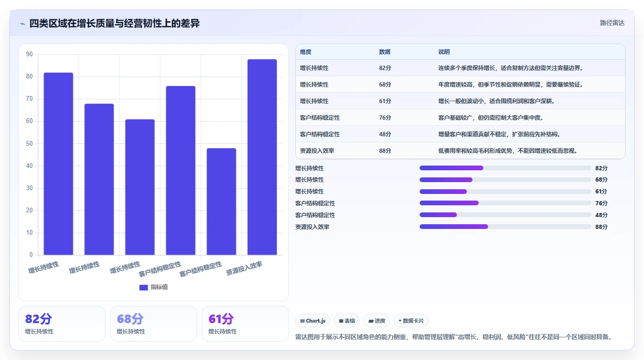This screenshot has height=360, width=644.
Task: Open the 68分 增长持续性 data card
Action: coord(154,324)
